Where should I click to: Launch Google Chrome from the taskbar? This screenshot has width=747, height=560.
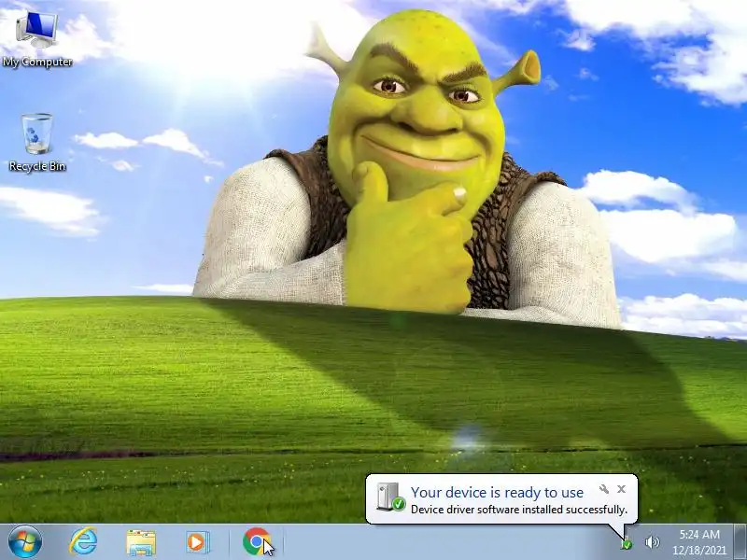click(256, 542)
